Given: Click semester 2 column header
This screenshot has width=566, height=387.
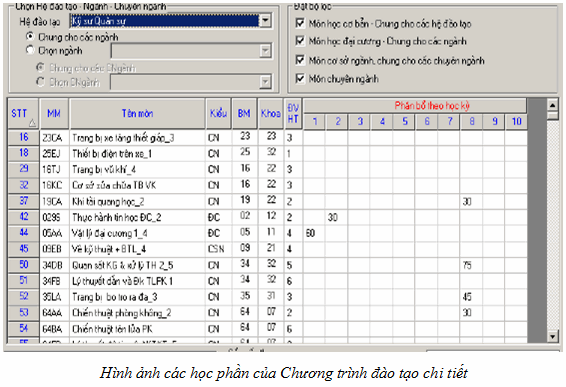Looking at the screenshot, I should [x=337, y=122].
